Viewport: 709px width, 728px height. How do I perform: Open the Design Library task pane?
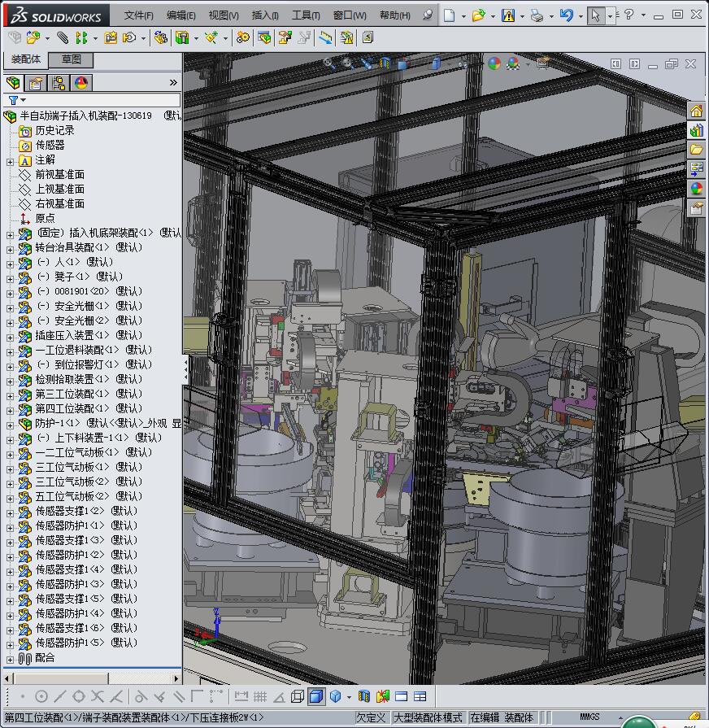point(697,131)
